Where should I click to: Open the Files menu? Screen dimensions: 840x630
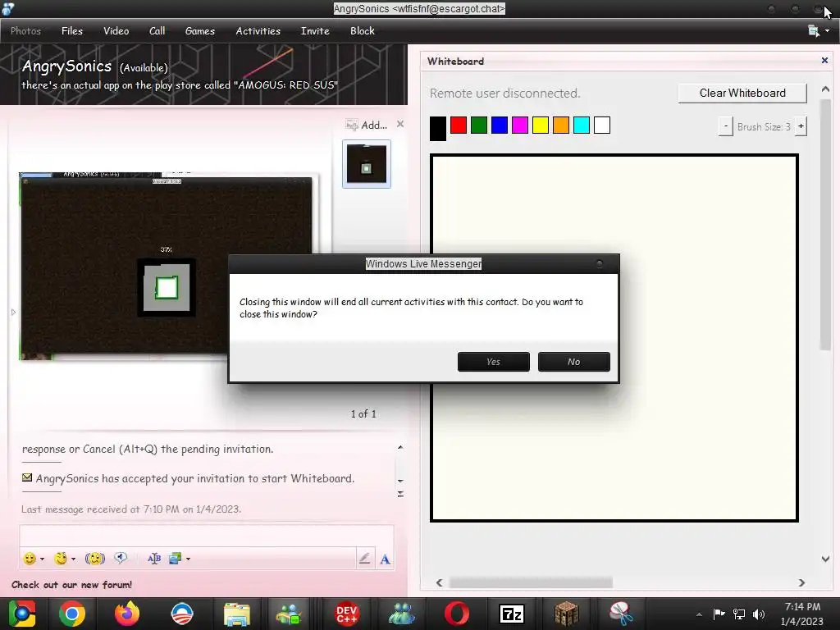(72, 31)
